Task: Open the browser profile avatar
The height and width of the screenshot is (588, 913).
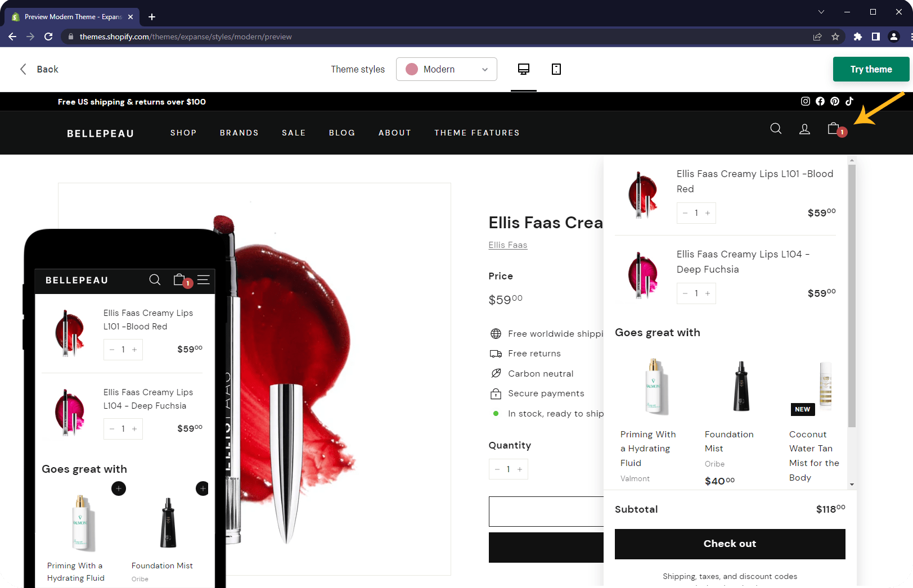Action: coord(894,37)
